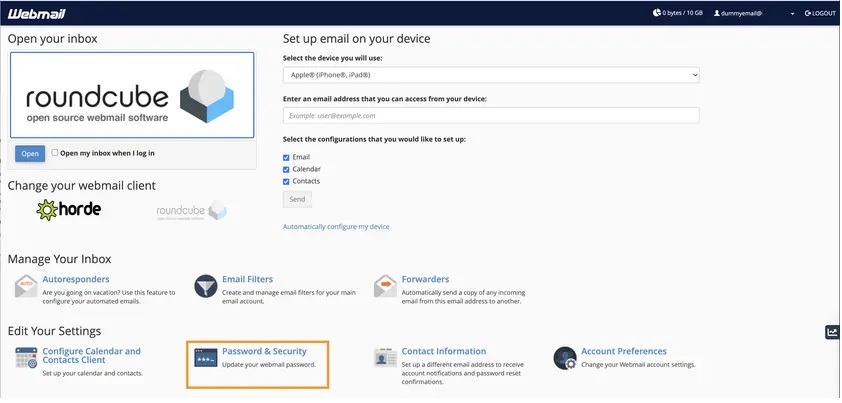Click the user avatar icon beside dummyemail

tap(717, 13)
